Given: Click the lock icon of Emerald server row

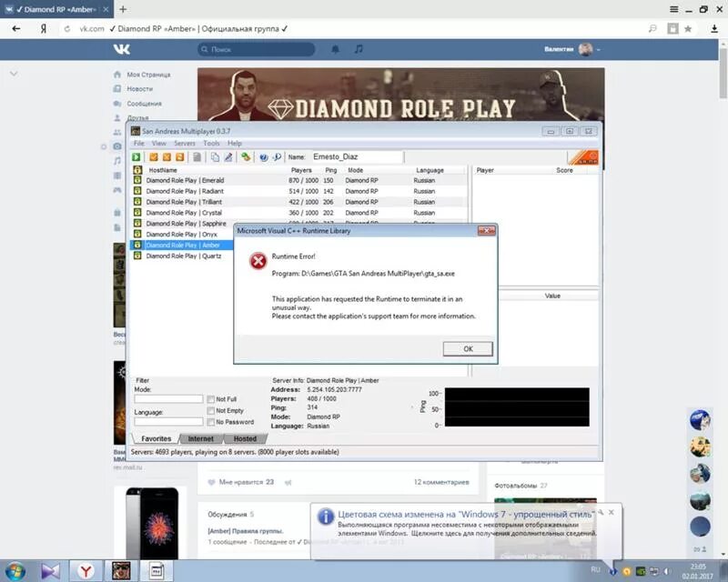Looking at the screenshot, I should (137, 180).
